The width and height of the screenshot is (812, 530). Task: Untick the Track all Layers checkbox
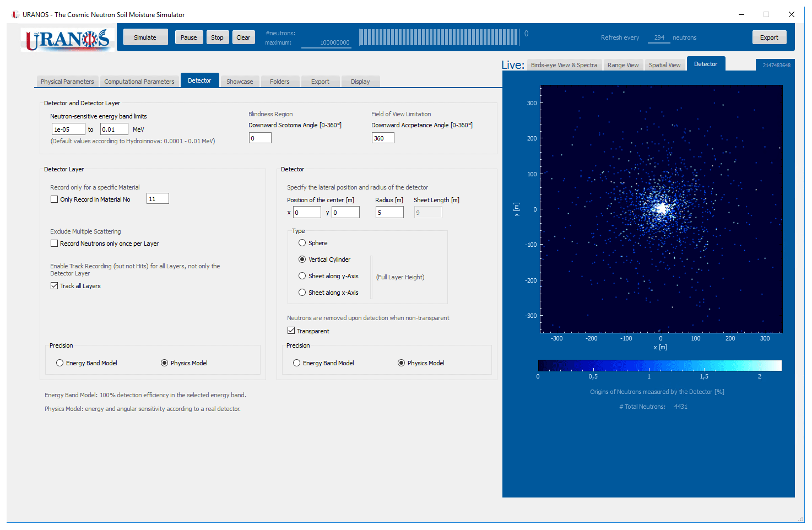pos(55,286)
